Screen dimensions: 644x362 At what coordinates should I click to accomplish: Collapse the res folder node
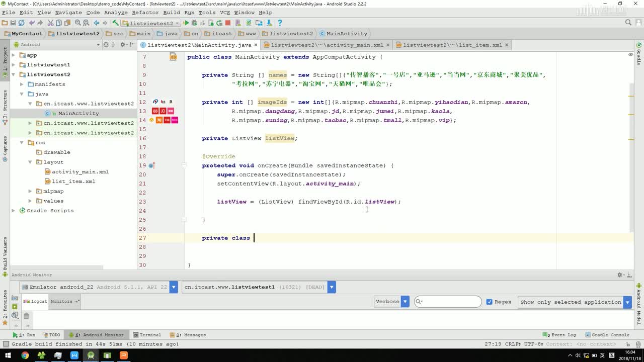(x=22, y=143)
